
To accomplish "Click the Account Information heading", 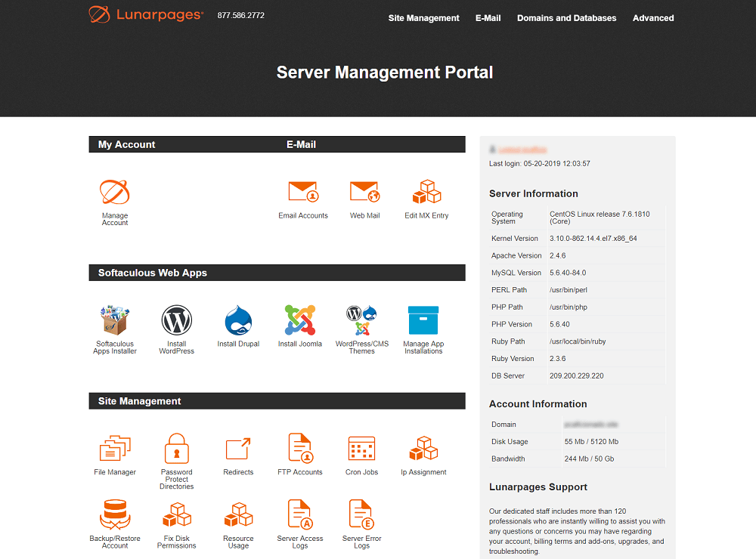I will (x=538, y=404).
